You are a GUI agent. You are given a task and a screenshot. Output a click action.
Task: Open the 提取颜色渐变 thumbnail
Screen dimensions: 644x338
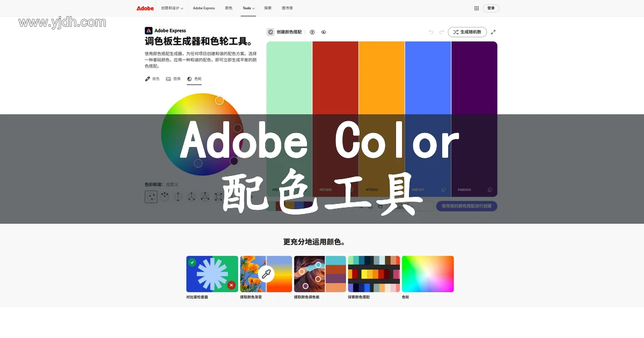(266, 274)
